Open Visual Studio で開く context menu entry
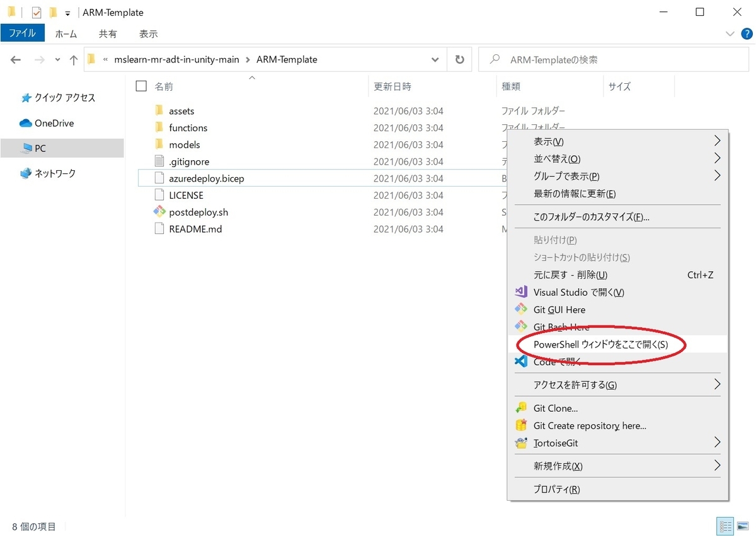 click(617, 292)
